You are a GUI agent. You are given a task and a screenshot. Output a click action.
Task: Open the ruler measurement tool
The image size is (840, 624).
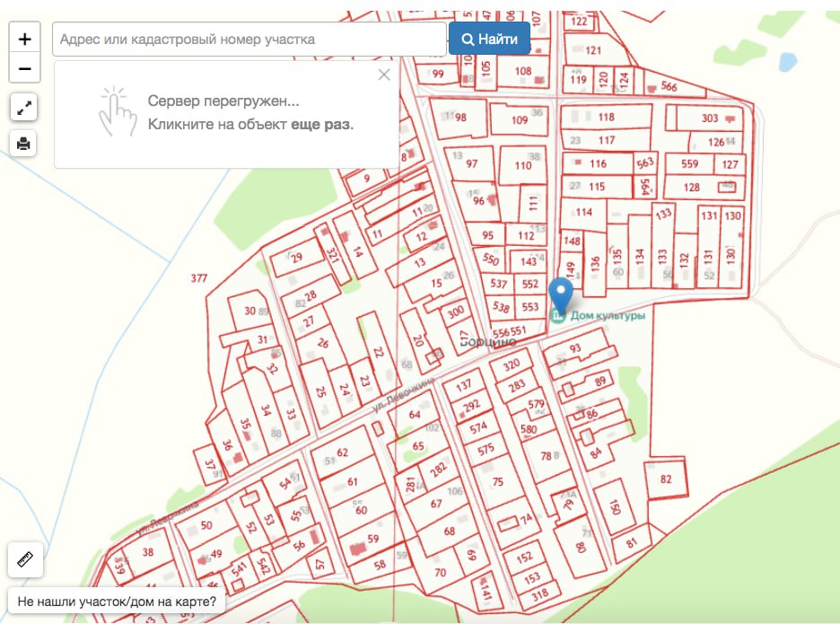click(24, 560)
